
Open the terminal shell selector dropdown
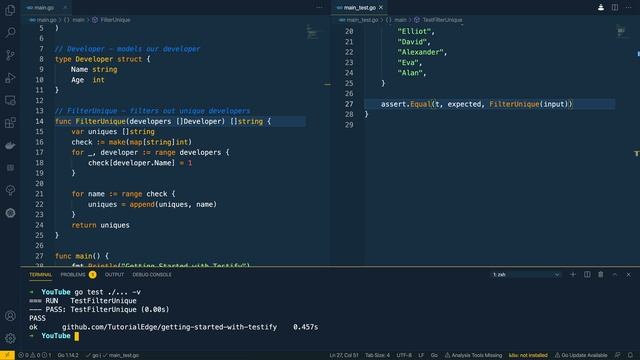coord(526,275)
